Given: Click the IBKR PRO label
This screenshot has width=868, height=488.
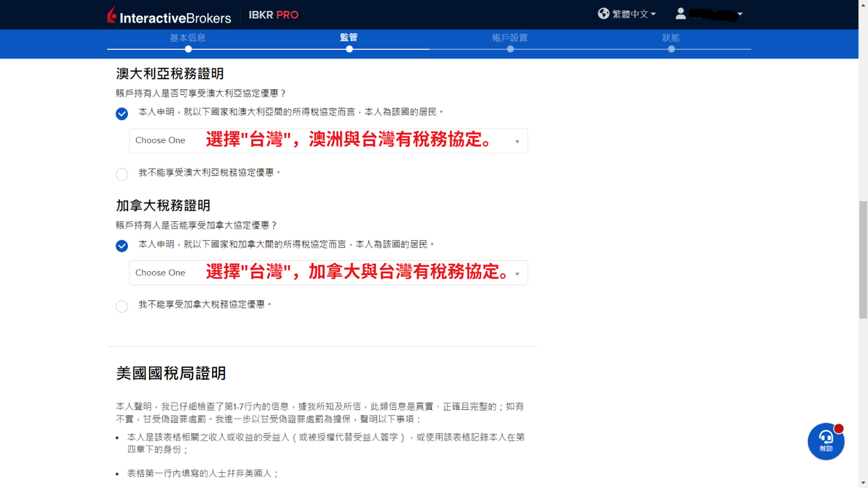Looking at the screenshot, I should (273, 14).
